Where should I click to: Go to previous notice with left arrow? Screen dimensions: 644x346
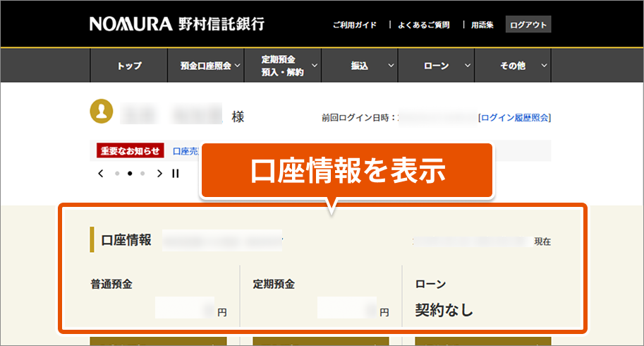point(101,173)
